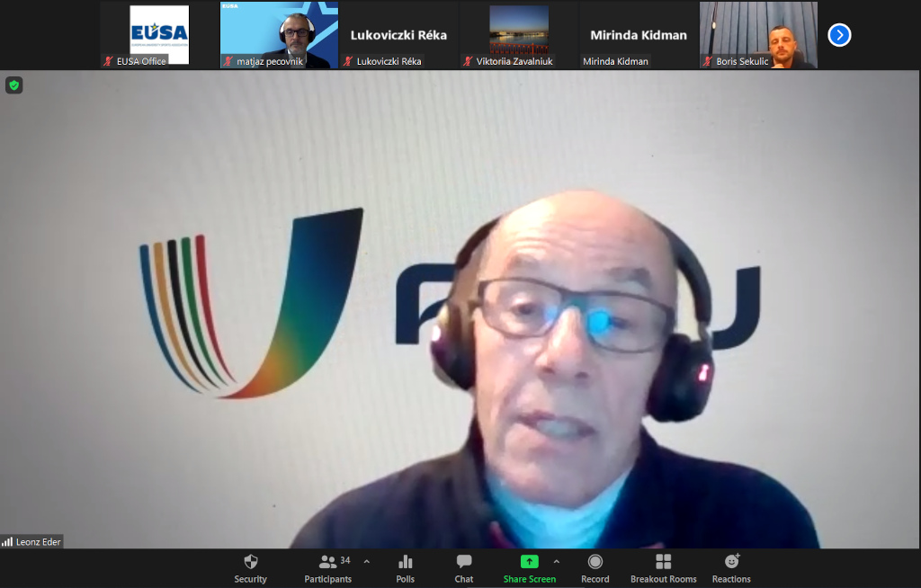Unmute Lukoviczki Réka's microphone
Viewport: 921px width, 588px height.
[349, 61]
